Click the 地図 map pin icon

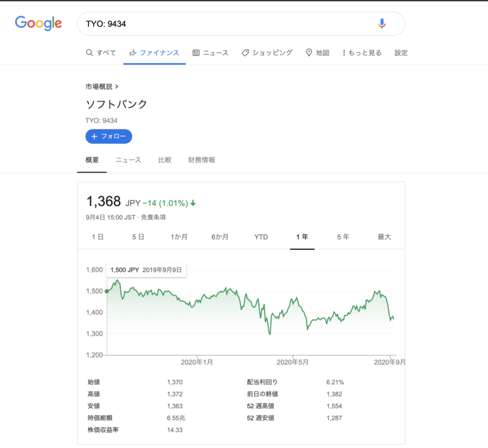(x=309, y=53)
